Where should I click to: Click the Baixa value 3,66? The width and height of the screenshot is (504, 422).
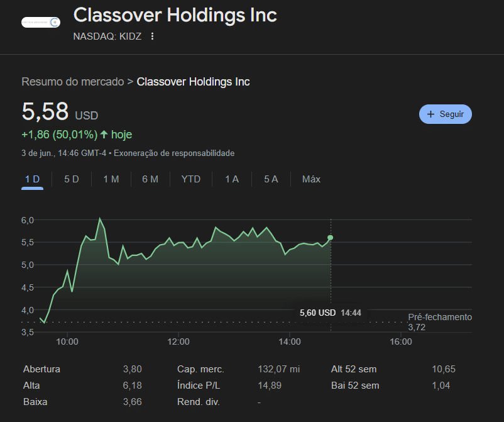click(132, 402)
